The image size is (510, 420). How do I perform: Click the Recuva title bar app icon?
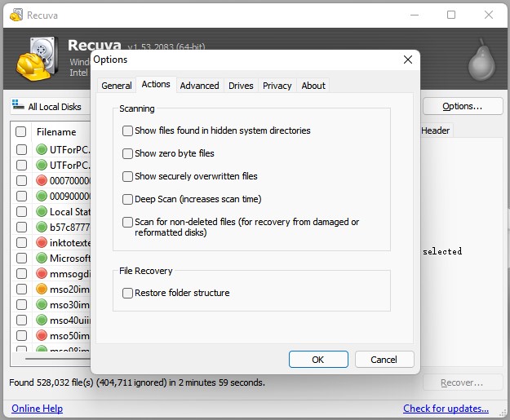16,15
